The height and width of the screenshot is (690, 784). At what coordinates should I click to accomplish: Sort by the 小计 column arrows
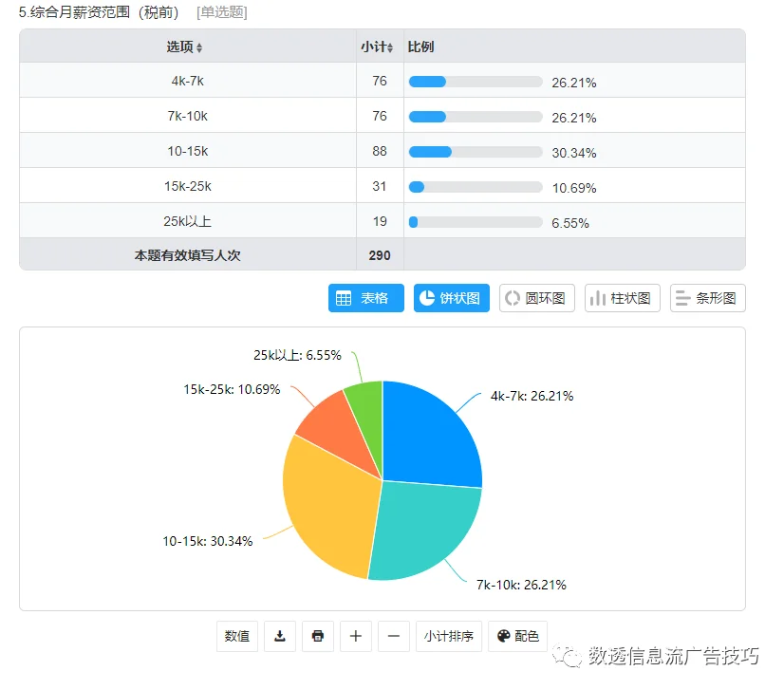click(390, 47)
